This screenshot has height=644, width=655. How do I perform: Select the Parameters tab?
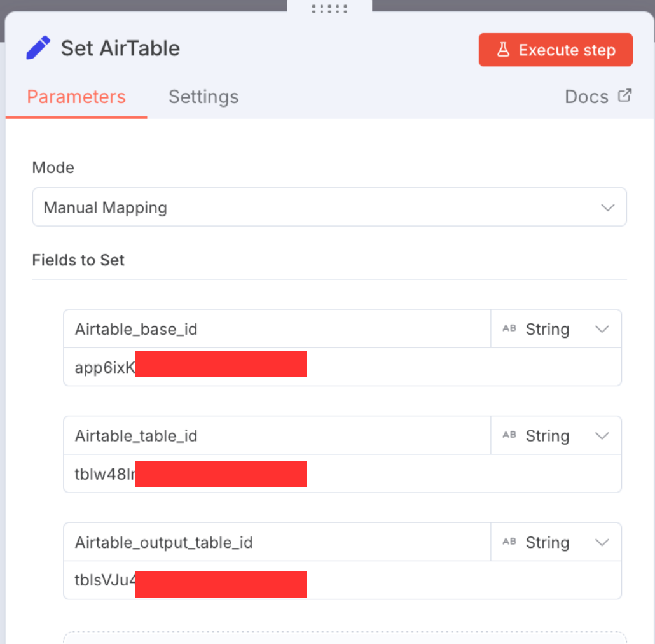(x=76, y=97)
